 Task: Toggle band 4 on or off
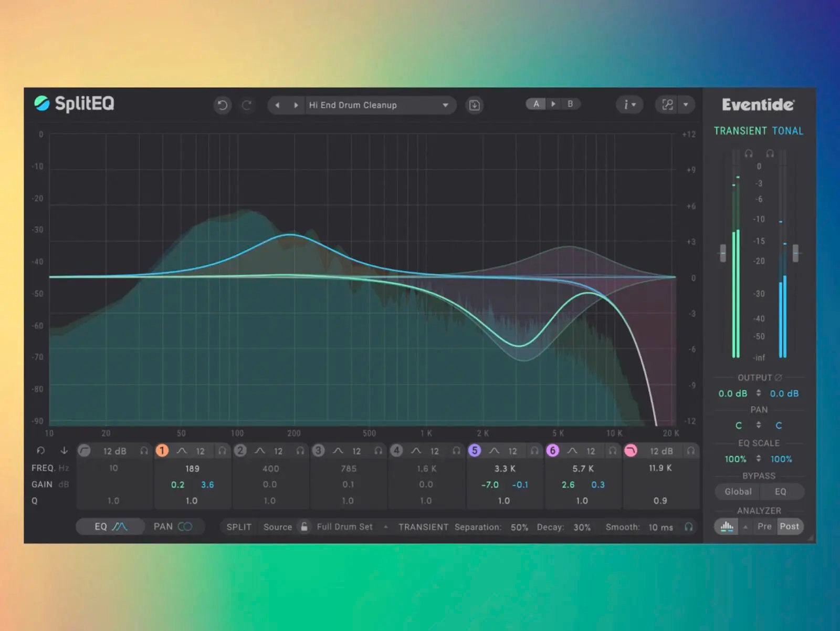[396, 451]
